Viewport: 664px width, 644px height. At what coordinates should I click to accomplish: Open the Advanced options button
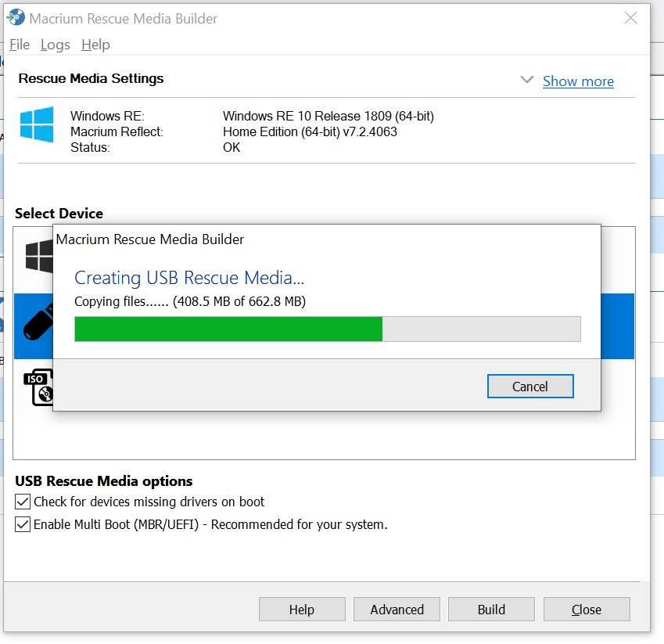click(x=397, y=610)
